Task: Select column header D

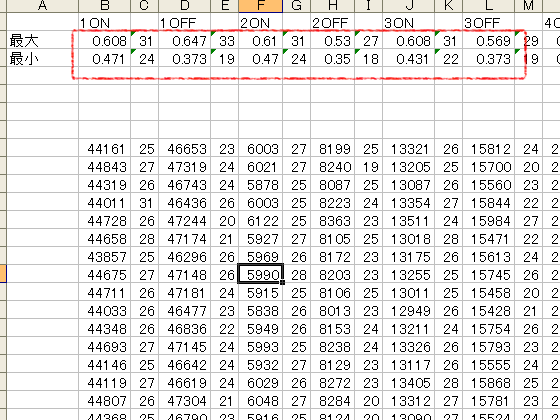Action: (x=185, y=6)
